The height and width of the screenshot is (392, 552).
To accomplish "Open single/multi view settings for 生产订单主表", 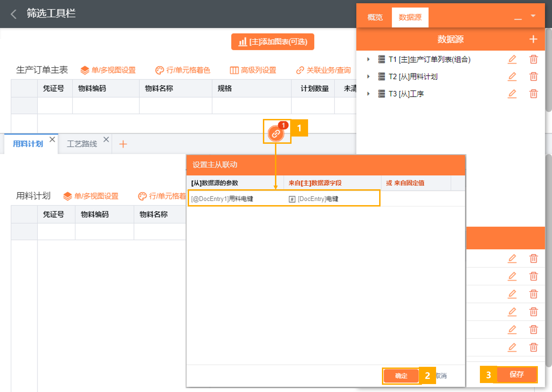I will tap(108, 70).
